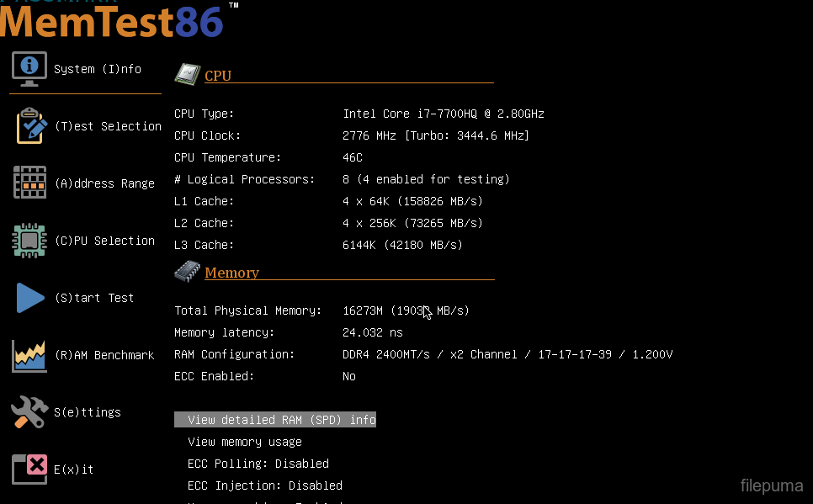Click the System Info monitor icon
This screenshot has height=504, width=813.
tap(29, 68)
